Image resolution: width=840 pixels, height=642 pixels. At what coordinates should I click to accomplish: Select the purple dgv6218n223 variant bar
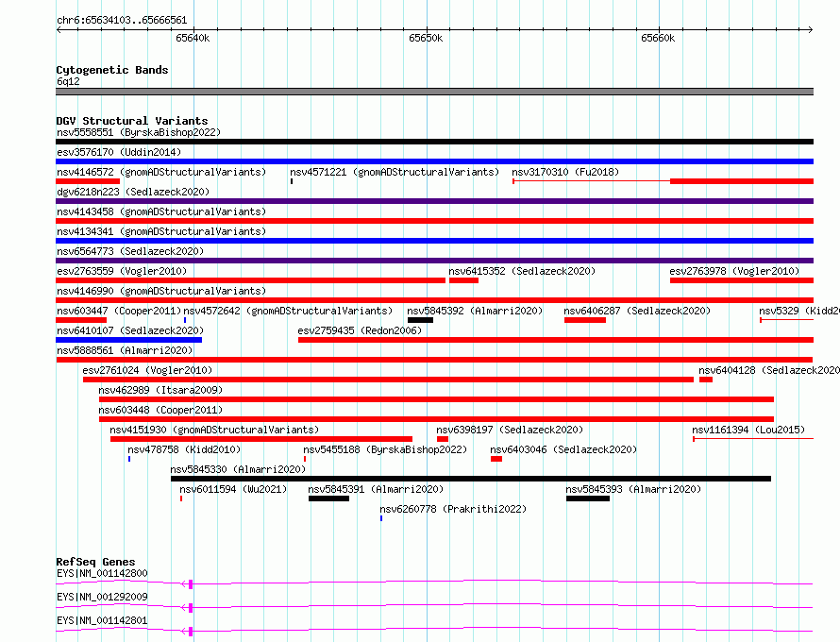point(434,201)
